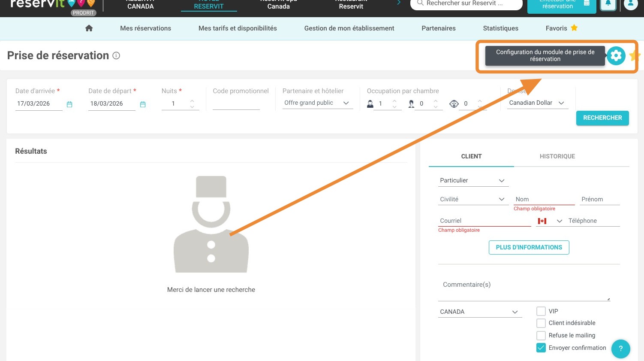Click the info icon beside Prise de réservation
The height and width of the screenshot is (361, 644).
(x=116, y=55)
